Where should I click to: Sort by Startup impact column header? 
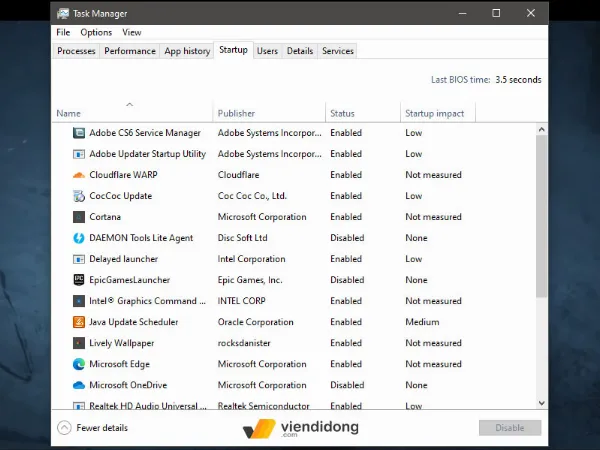(x=435, y=113)
